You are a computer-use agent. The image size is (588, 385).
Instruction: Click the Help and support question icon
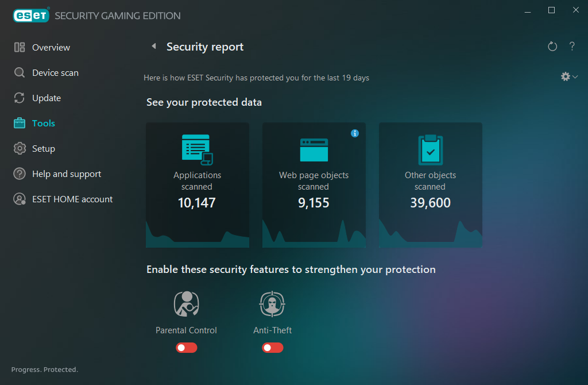point(20,174)
